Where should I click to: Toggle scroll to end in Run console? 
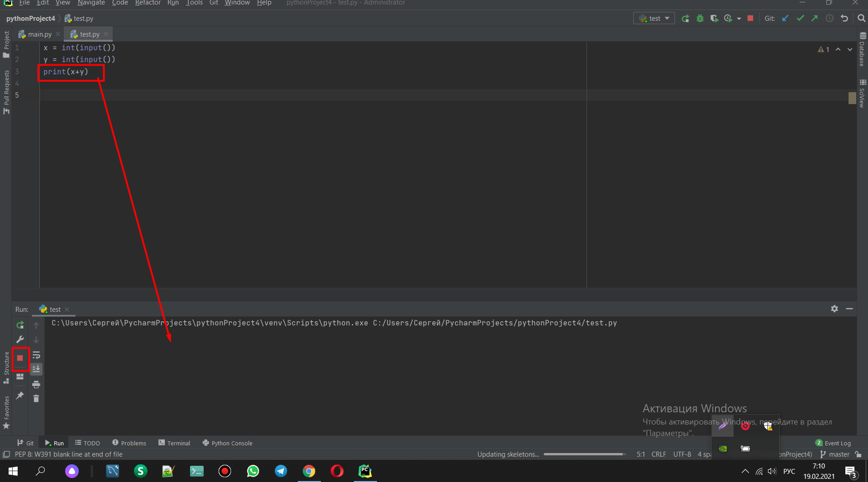pos(36,369)
